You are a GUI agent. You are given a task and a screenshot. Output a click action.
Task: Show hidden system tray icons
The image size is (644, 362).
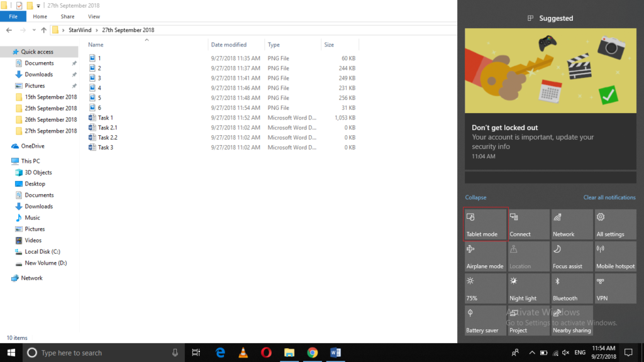click(532, 353)
